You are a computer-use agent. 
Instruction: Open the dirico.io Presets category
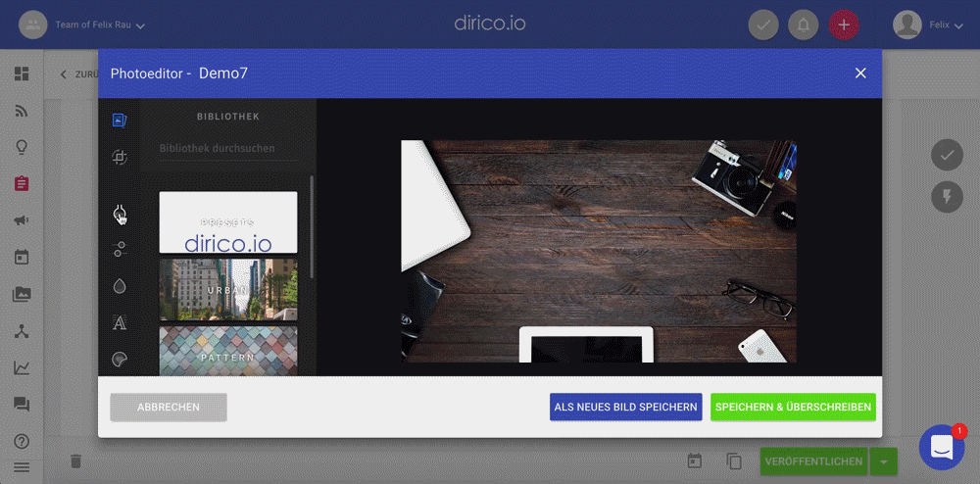click(x=228, y=222)
